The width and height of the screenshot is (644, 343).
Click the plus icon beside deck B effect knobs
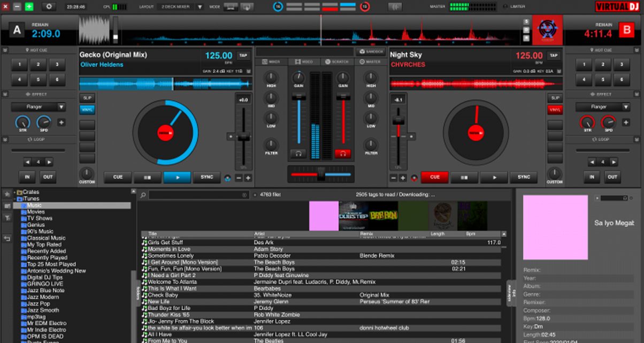point(626,123)
